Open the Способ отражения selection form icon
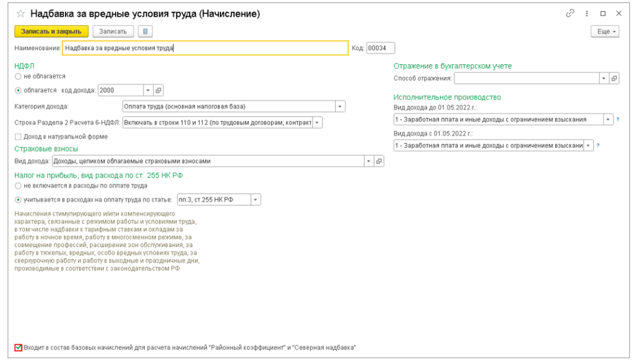This screenshot has height=364, width=634. pyautogui.click(x=614, y=78)
